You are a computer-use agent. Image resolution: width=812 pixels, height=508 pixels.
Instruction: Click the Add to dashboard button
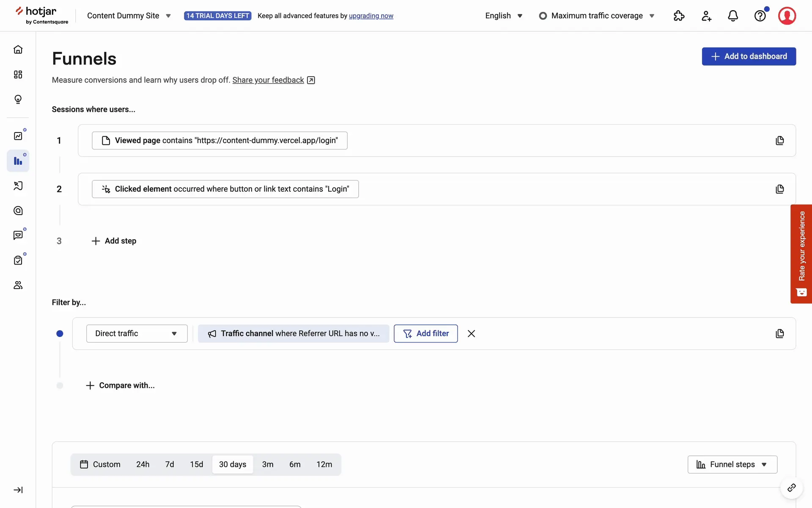[749, 56]
